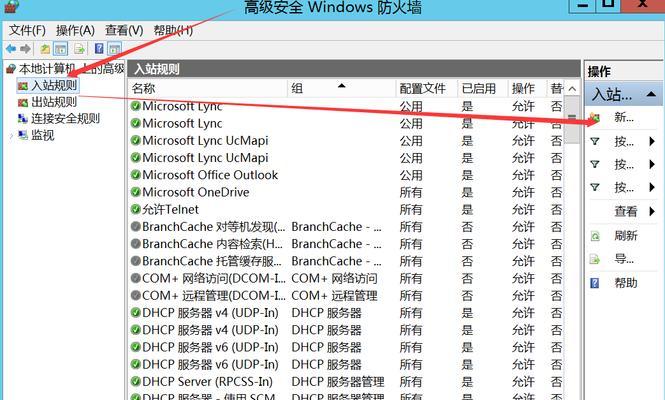Click the 新... new rule icon in actions
The image size is (665, 400).
[595, 117]
